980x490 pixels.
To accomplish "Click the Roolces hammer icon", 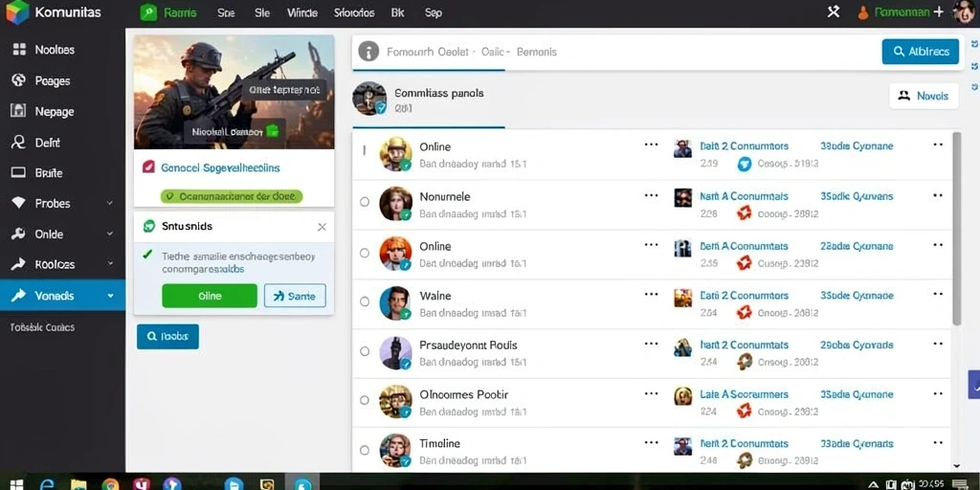I will (x=18, y=264).
